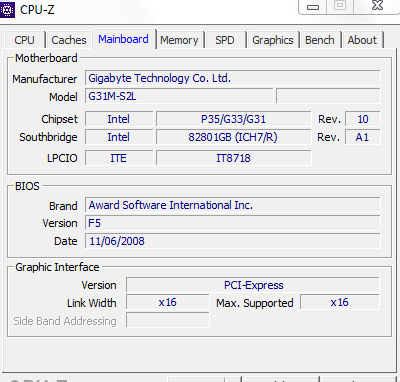This screenshot has width=400, height=382.
Task: Click the southbridge value 82801GB (ICH7/R)
Action: click(233, 137)
